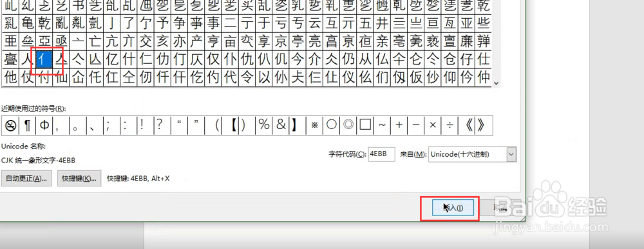The image size is (644, 249).
Task: Select the ampersand & recent symbol
Action: click(x=281, y=126)
